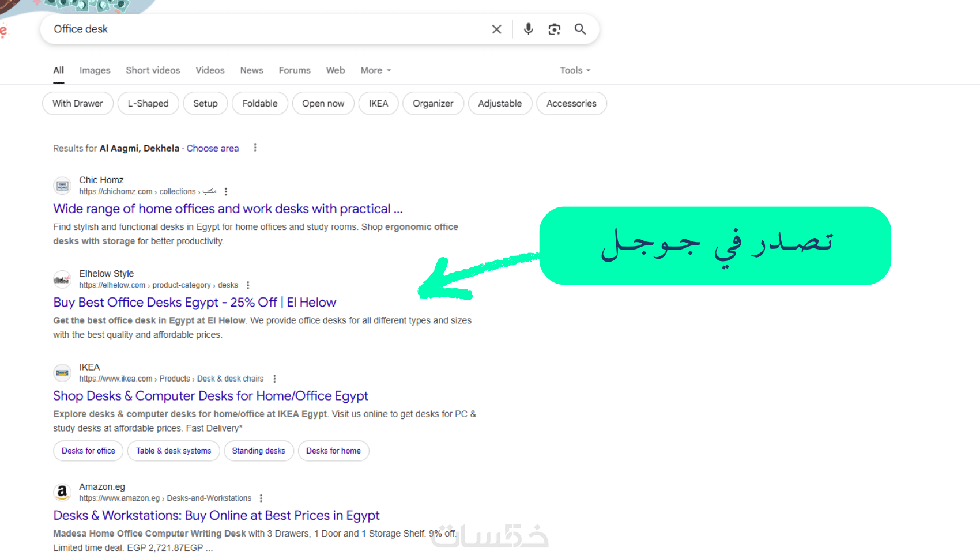Open the Table & desk systems sitelink
The image size is (980, 559).
click(x=174, y=451)
